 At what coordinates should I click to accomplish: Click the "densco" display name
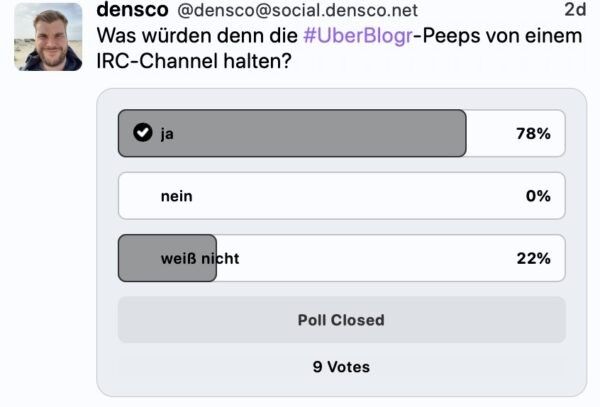pyautogui.click(x=131, y=10)
